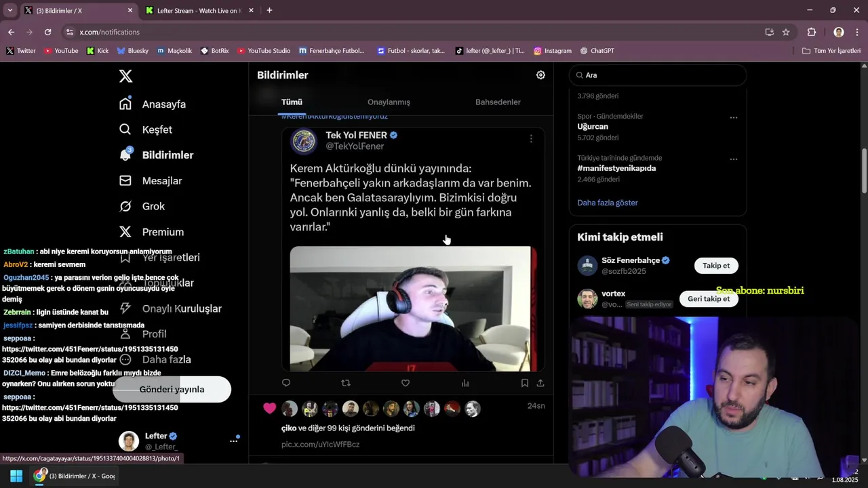Open Mesajlar envelope icon
This screenshot has width=868, height=488.
point(125,180)
